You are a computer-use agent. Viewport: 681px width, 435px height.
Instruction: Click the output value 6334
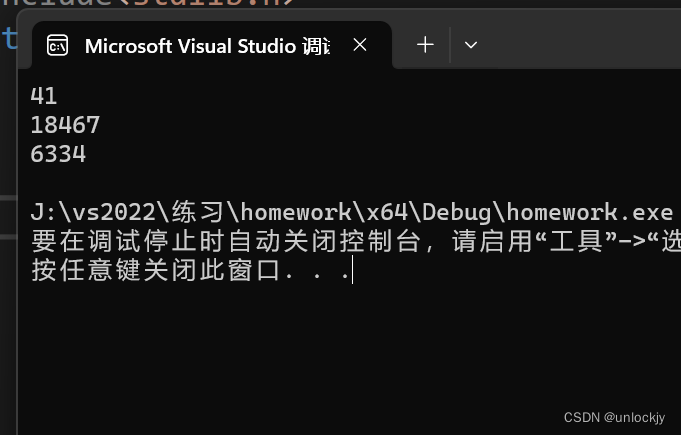pos(58,154)
